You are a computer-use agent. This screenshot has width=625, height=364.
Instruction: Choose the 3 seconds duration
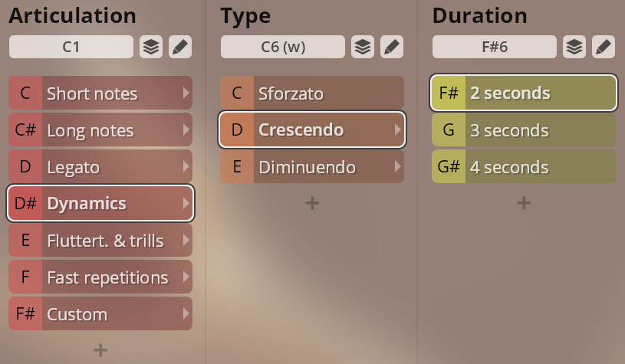537,130
